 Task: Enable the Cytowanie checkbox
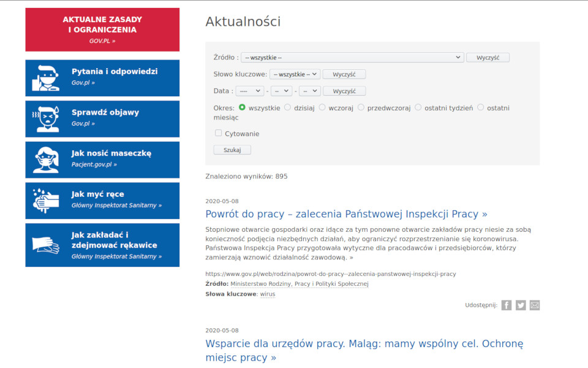coord(218,133)
